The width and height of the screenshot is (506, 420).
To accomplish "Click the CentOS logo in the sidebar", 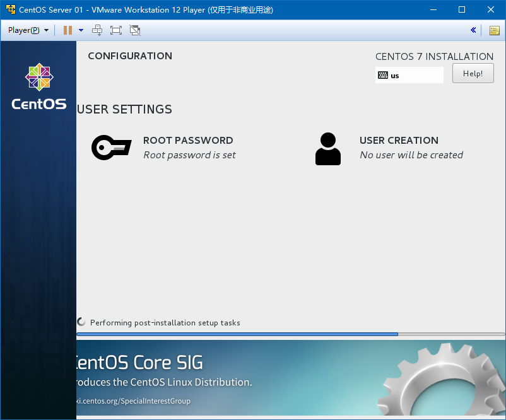I will click(38, 78).
